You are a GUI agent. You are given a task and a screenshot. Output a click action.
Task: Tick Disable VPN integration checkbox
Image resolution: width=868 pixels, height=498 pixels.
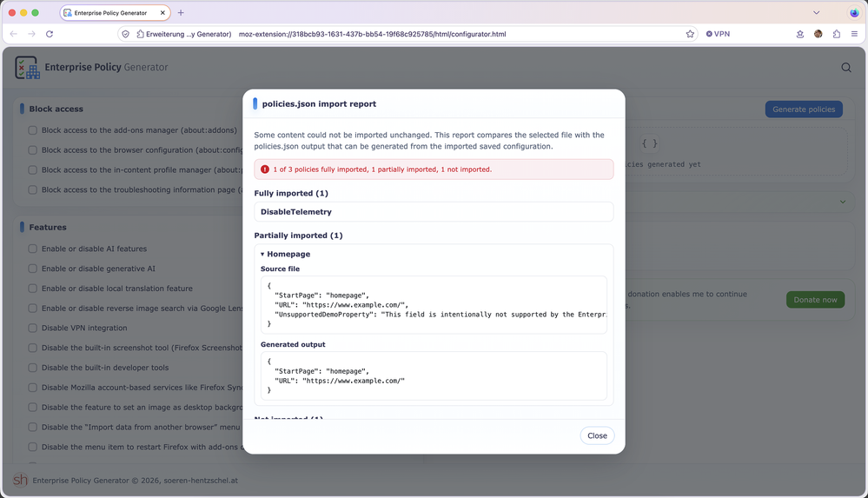[x=33, y=328]
